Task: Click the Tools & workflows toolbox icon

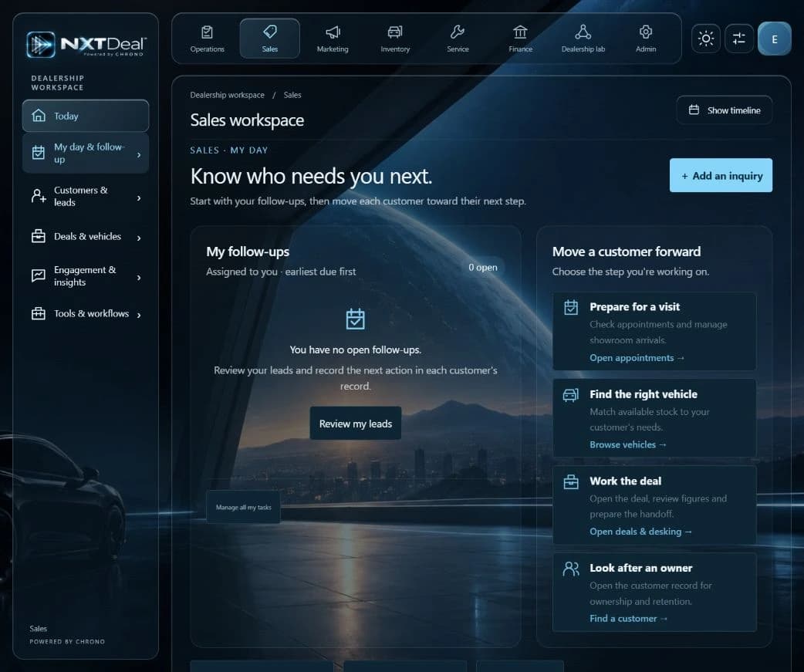Action: point(39,313)
